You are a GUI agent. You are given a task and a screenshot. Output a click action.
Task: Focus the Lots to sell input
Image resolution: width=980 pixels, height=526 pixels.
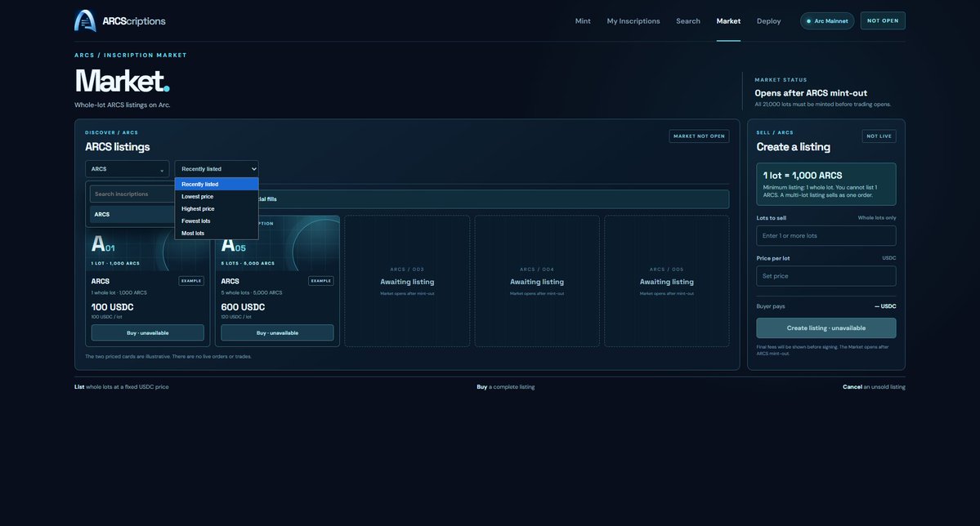(x=826, y=235)
